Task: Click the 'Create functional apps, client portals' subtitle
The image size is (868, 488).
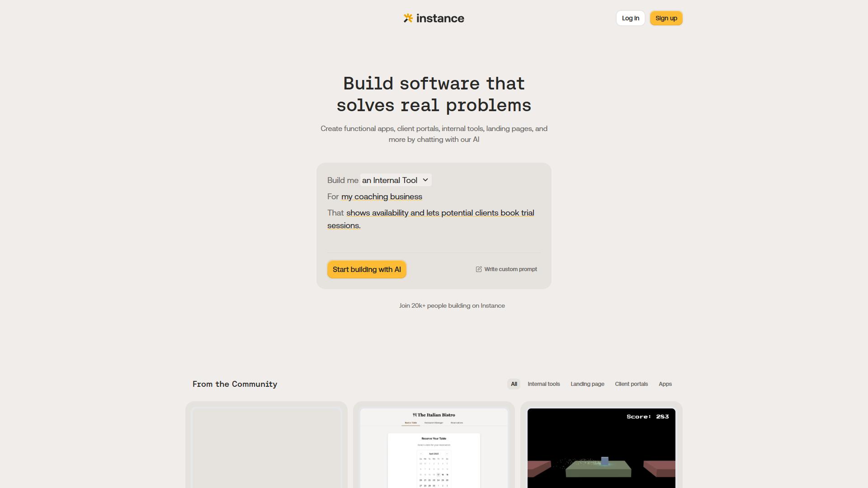Action: coord(434,134)
